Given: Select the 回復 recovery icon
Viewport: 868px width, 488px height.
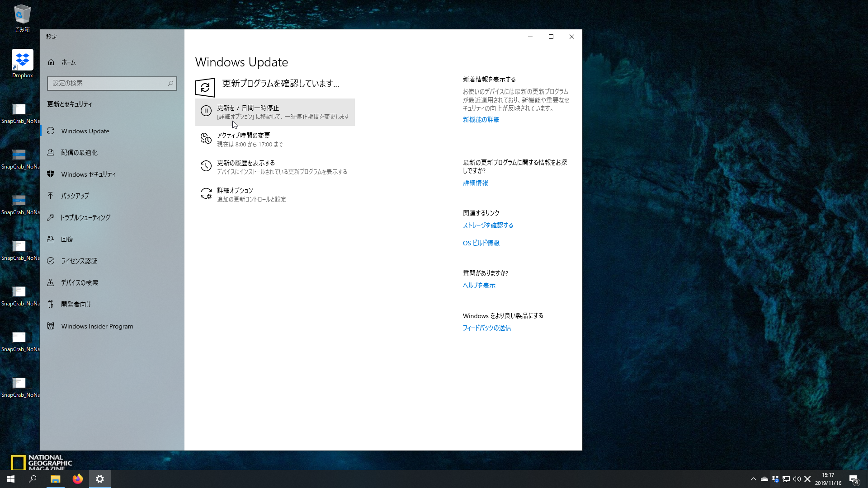Looking at the screenshot, I should coord(51,239).
